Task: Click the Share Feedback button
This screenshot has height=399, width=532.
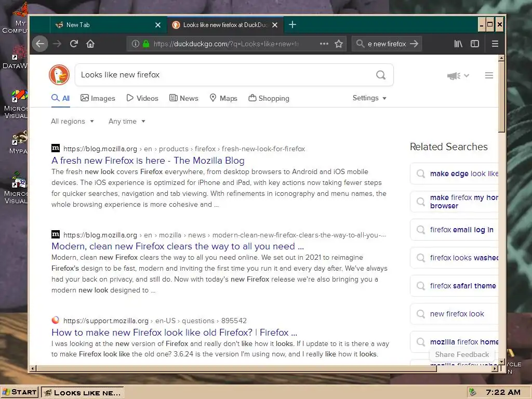Action: 462,354
